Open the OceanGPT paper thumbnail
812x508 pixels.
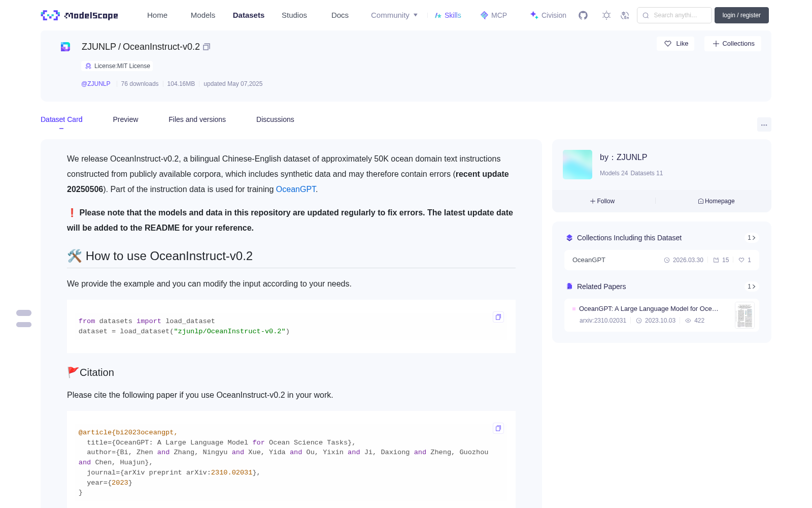click(745, 315)
